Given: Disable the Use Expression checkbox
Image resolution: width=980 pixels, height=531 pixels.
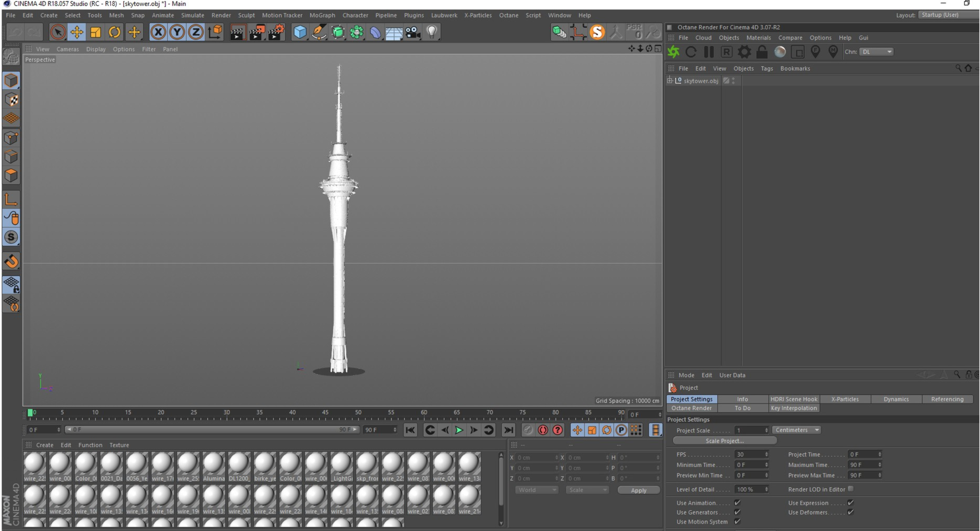Looking at the screenshot, I should (850, 503).
